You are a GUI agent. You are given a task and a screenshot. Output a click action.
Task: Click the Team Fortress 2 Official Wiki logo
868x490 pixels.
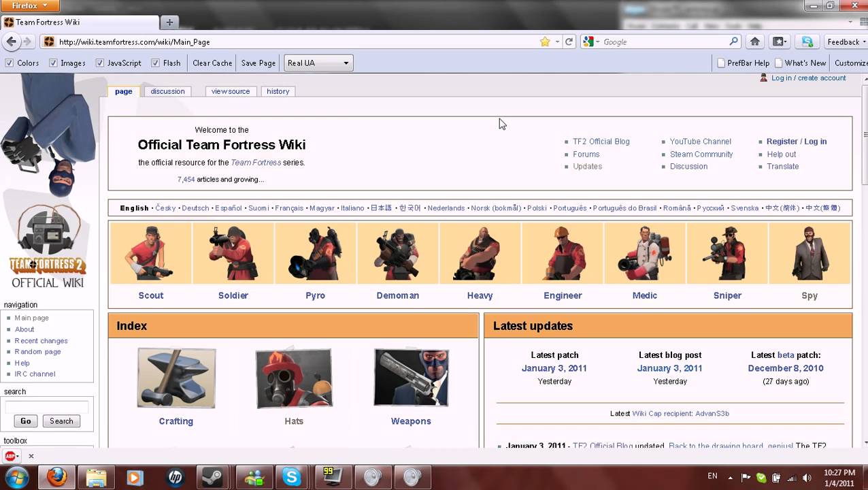[48, 248]
